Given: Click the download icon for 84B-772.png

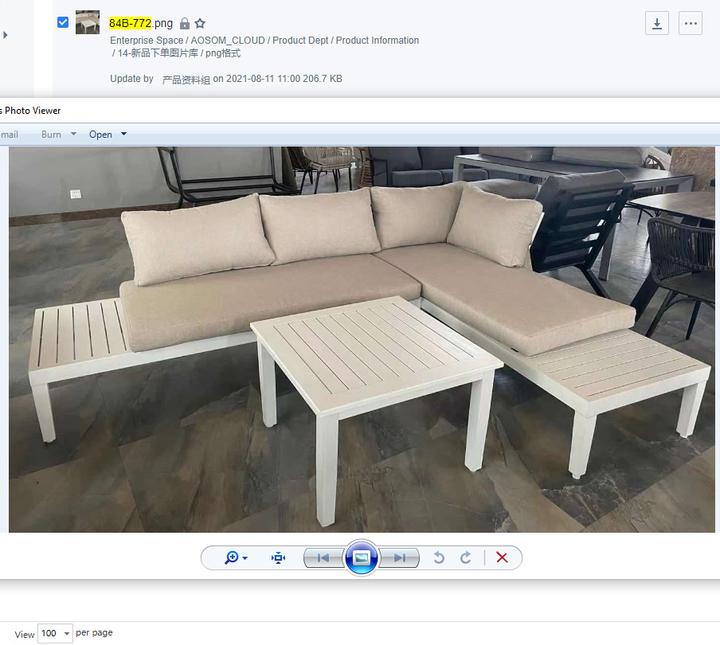Looking at the screenshot, I should (x=657, y=24).
